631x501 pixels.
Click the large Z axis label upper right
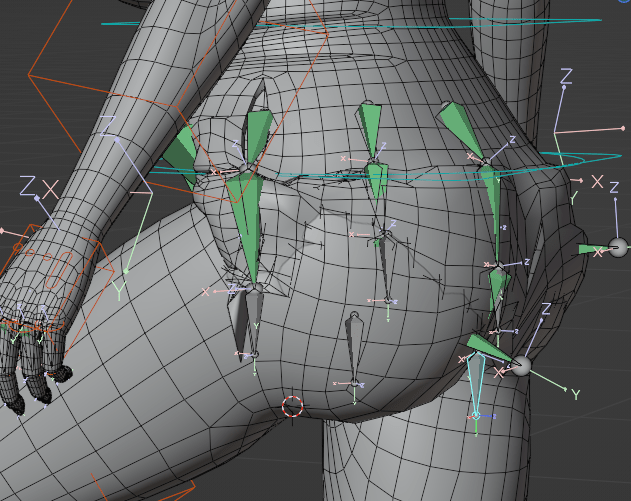point(566,77)
